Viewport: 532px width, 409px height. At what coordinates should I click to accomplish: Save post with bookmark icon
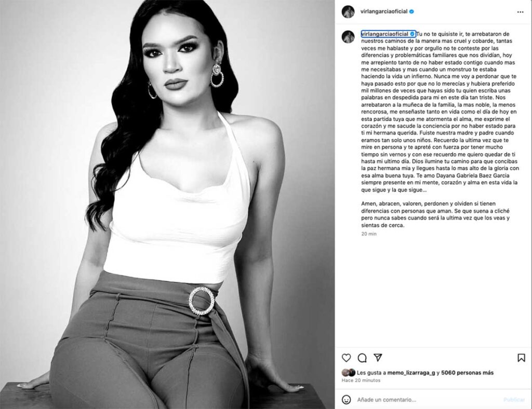pos(521,358)
